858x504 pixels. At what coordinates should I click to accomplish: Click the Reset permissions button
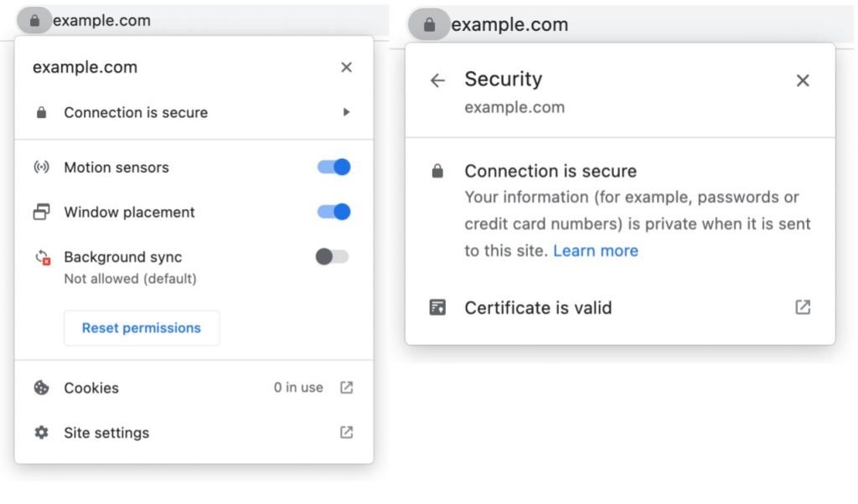[x=142, y=328]
